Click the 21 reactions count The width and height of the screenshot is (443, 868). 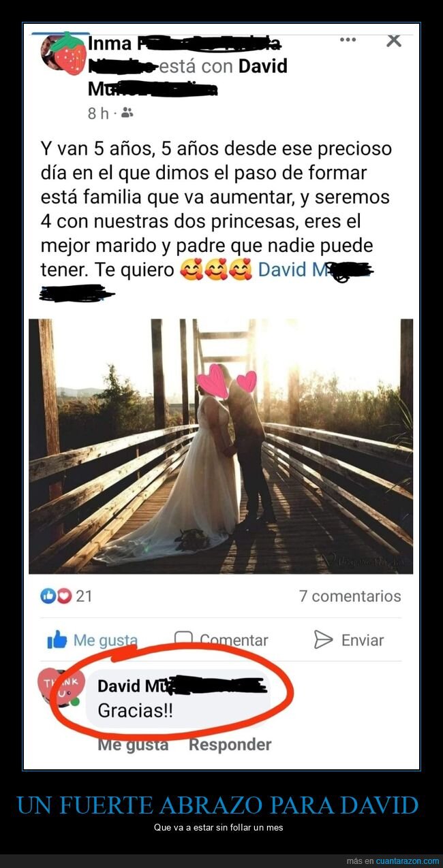tap(84, 596)
